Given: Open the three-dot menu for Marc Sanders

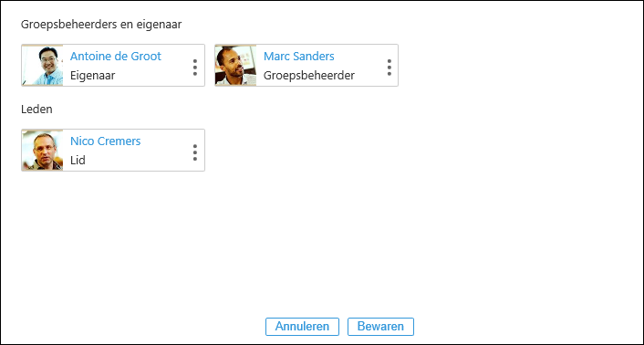Looking at the screenshot, I should pos(389,68).
